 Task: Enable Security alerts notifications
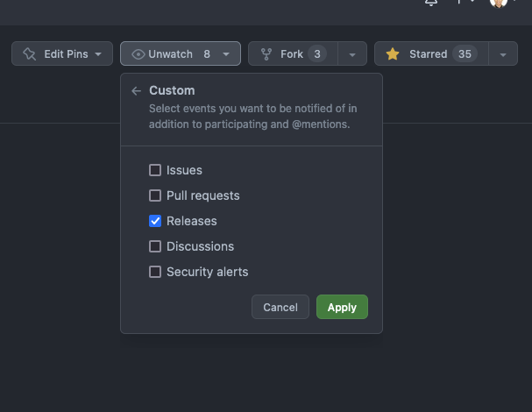(155, 272)
